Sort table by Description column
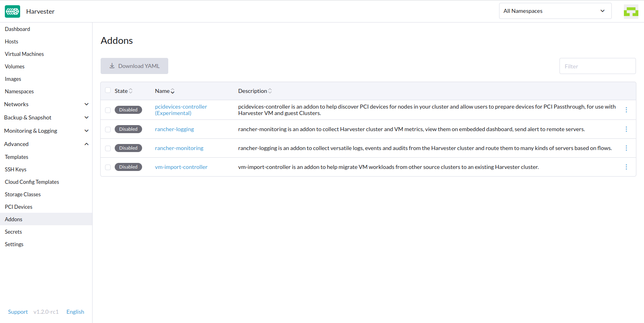This screenshot has height=323, width=644. 255,91
